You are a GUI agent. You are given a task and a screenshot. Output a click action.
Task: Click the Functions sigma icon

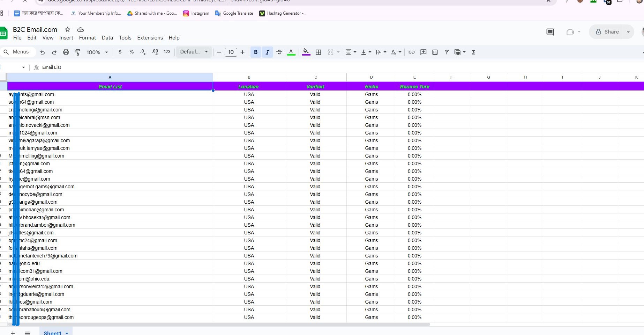click(x=473, y=52)
